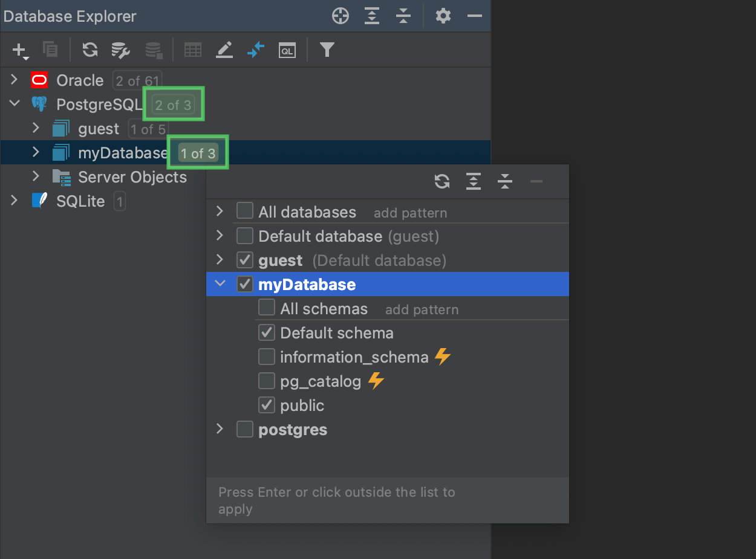Uncheck the public schema
The width and height of the screenshot is (756, 559).
[266, 405]
